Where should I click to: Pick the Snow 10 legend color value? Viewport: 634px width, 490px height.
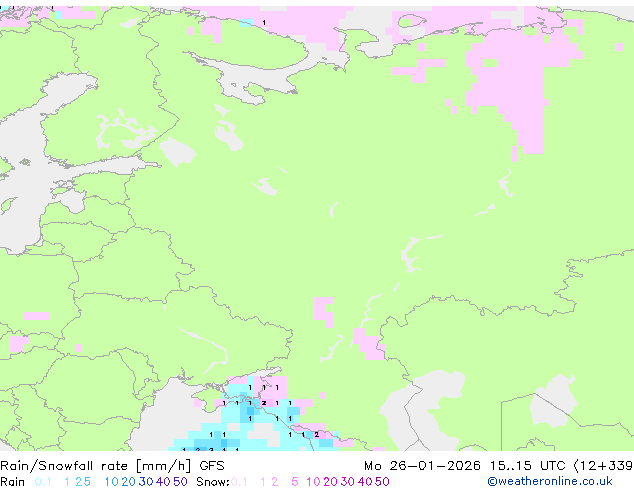click(313, 482)
